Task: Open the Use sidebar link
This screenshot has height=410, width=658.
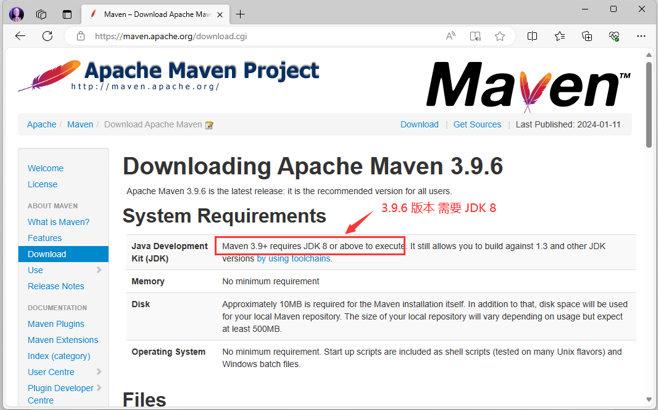Action: coord(35,270)
